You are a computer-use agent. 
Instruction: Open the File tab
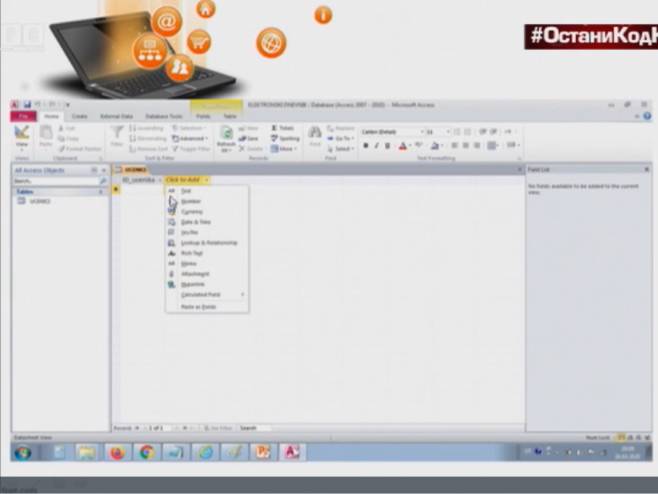coord(24,116)
